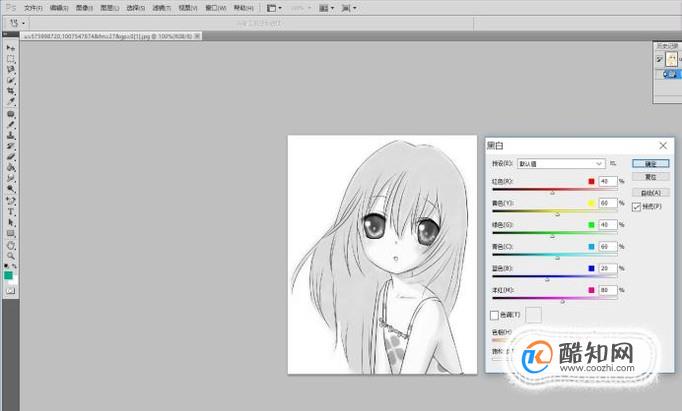
Task: Select the Path Selection tool
Action: (10, 223)
